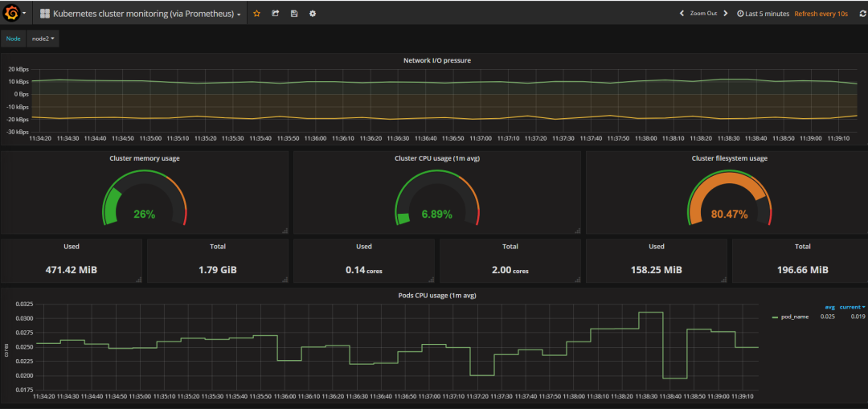The image size is (868, 409).
Task: Open the Grafana logo menu
Action: tap(11, 14)
